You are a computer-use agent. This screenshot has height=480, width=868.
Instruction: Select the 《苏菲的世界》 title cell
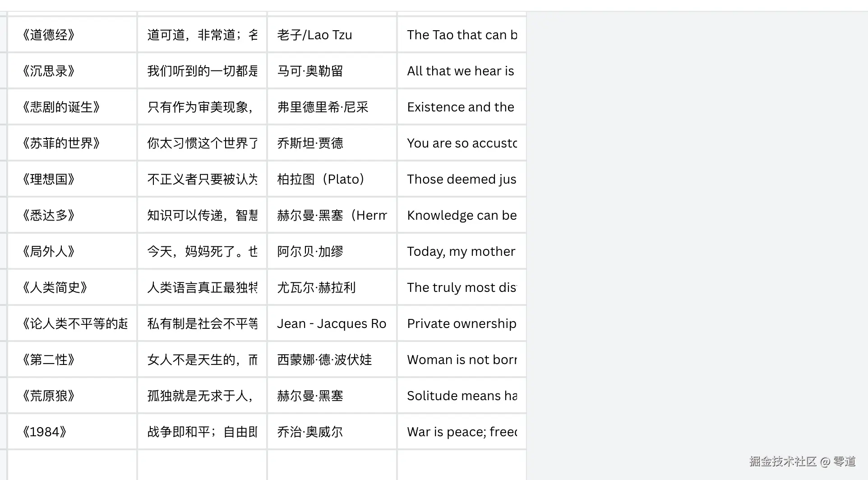coord(72,143)
